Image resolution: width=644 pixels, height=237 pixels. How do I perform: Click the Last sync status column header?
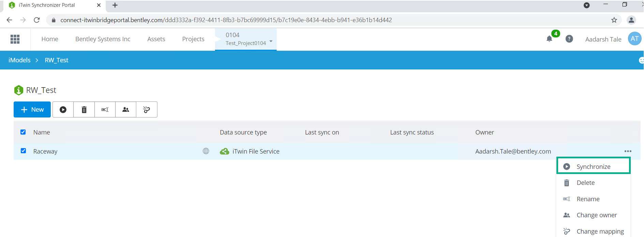tap(412, 132)
